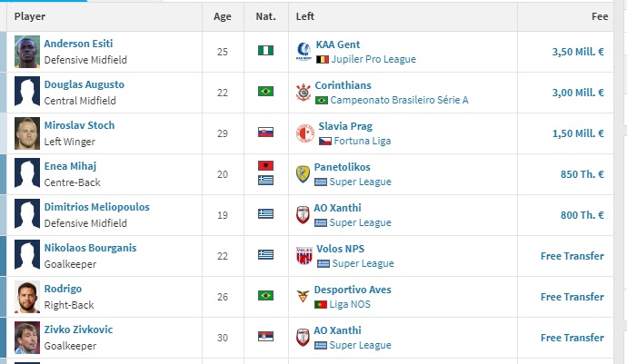Screen dimensions: 627x364
Task: Click the Corinthians club crest icon
Action: 304,93
